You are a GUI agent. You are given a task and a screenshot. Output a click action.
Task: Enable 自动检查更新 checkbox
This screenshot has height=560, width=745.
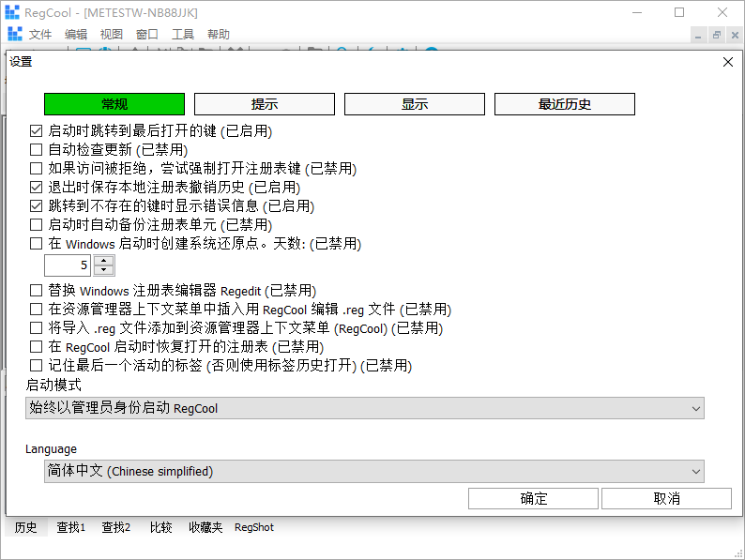click(x=36, y=150)
